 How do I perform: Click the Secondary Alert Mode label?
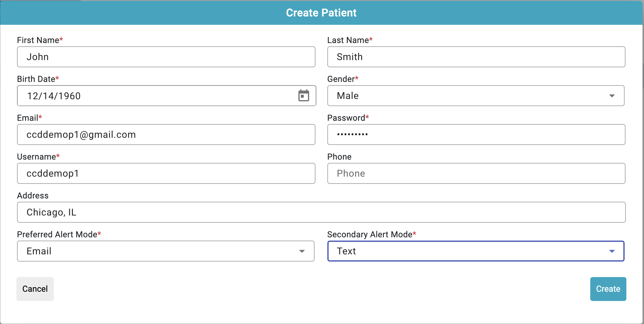click(x=370, y=234)
